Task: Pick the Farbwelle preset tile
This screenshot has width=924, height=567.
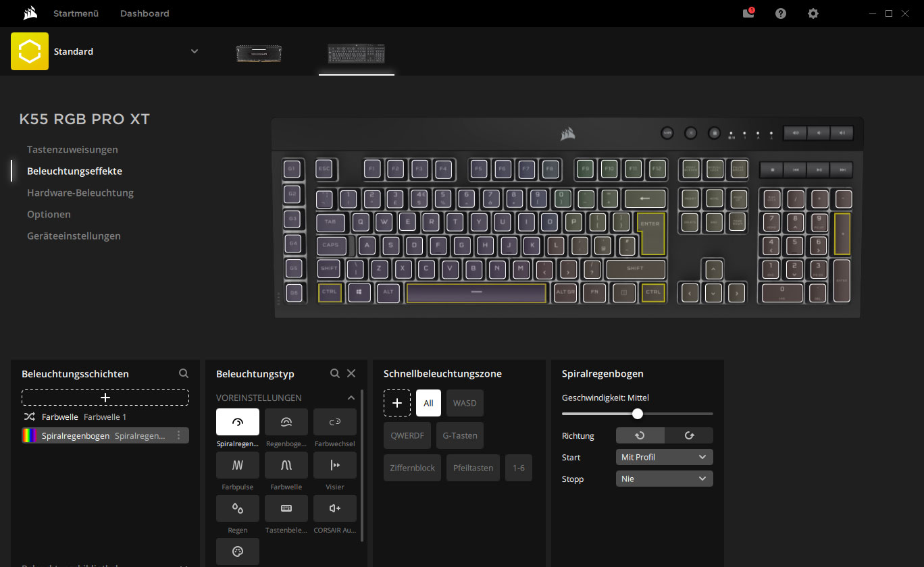Action: pos(286,465)
